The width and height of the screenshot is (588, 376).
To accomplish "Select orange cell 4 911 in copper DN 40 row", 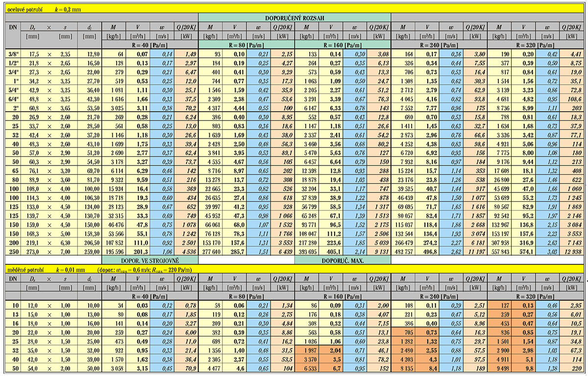I will [499, 359].
